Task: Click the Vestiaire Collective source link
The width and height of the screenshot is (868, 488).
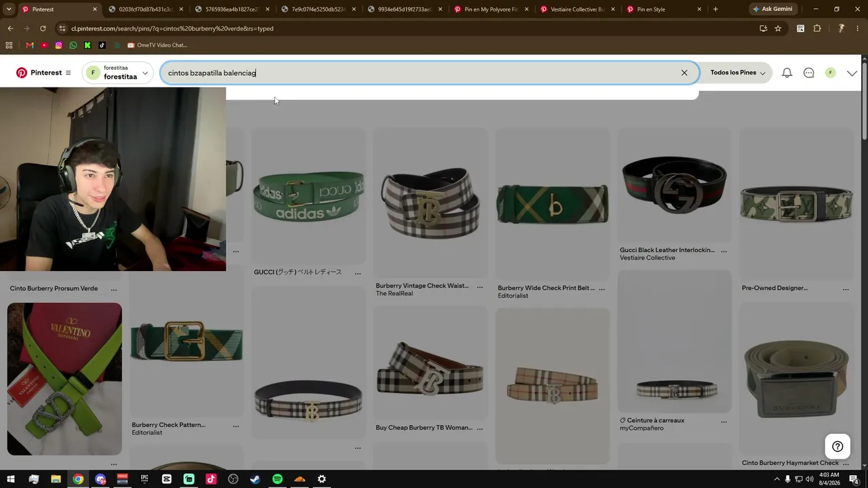Action: [648, 258]
